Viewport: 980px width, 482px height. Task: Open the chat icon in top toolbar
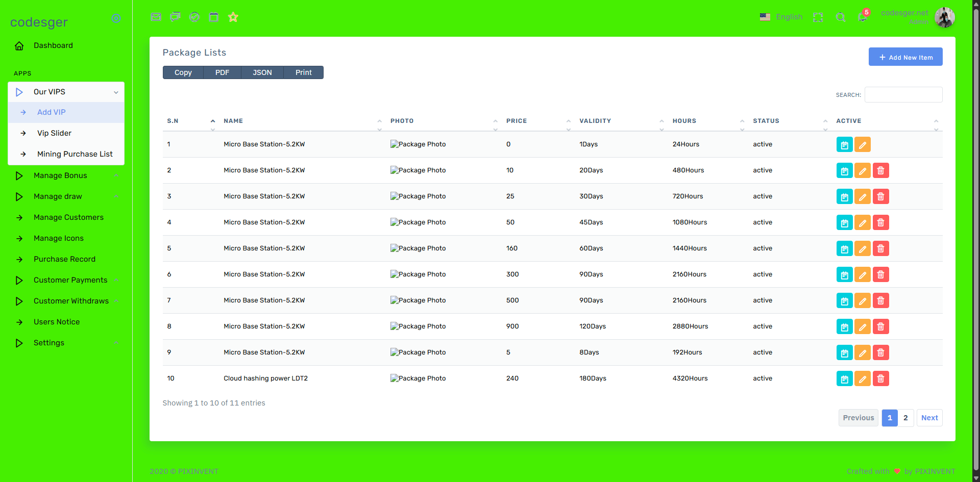175,17
